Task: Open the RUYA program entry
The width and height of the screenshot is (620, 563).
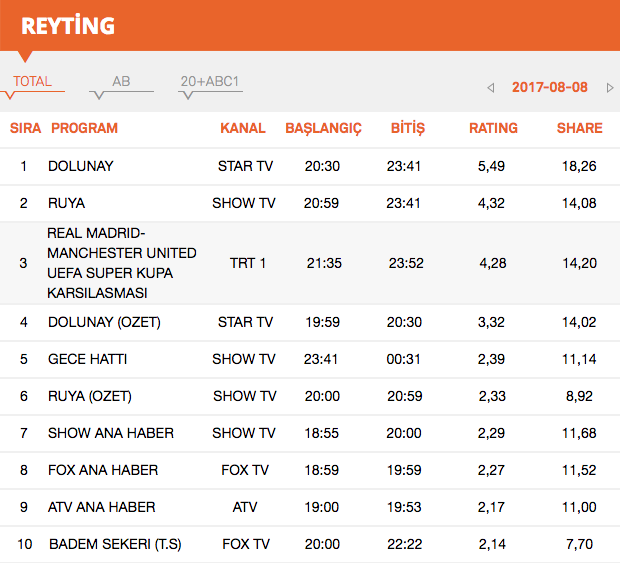Action: [66, 203]
